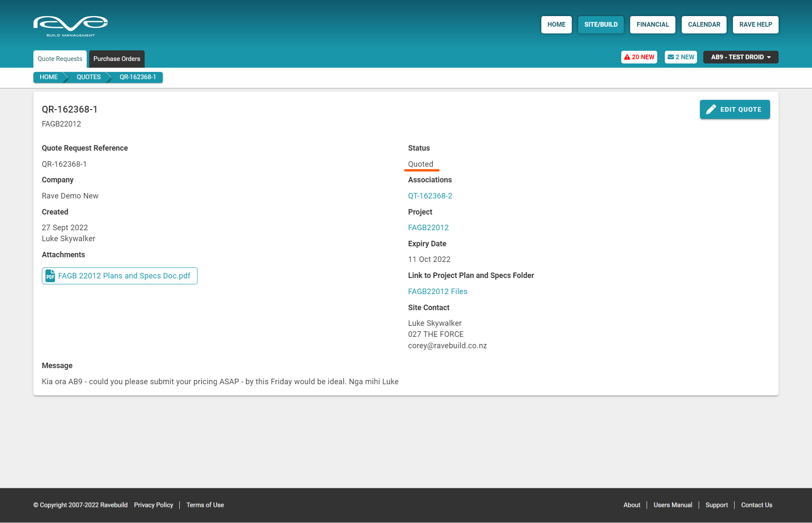Viewport: 812px width, 523px height.
Task: Click HOME in the top navigation bar
Action: [x=556, y=25]
